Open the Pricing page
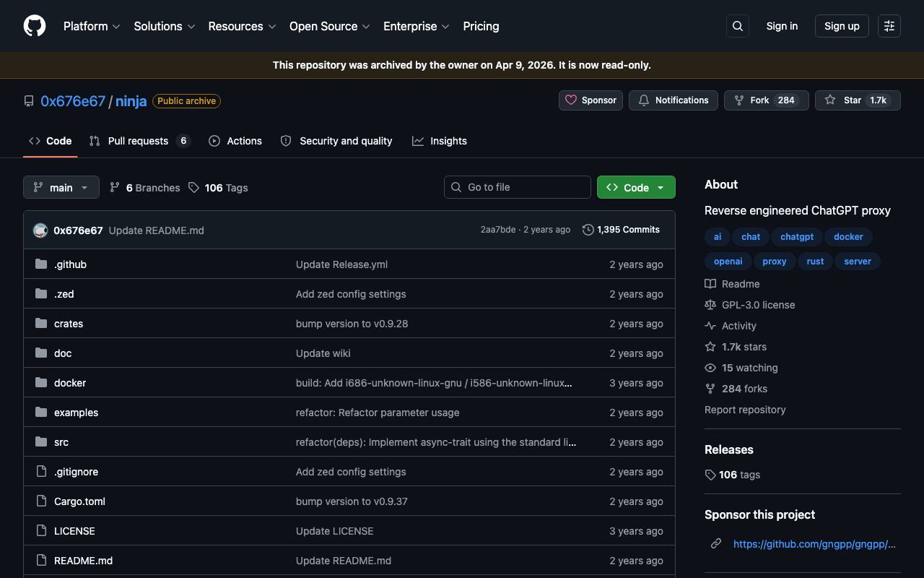This screenshot has width=924, height=578. pos(481,26)
